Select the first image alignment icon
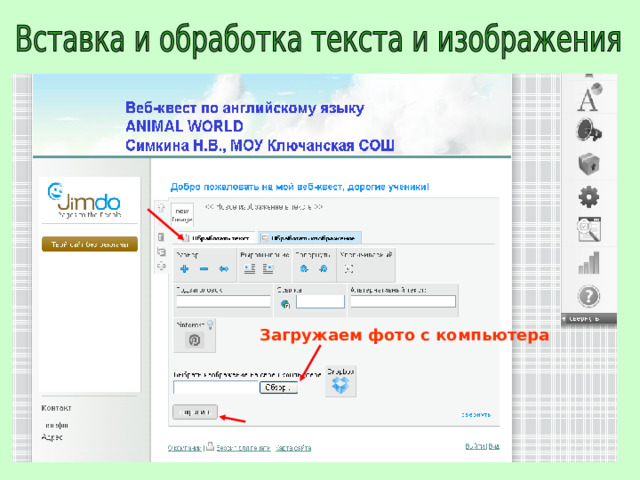This screenshot has height=480, width=640. [249, 269]
